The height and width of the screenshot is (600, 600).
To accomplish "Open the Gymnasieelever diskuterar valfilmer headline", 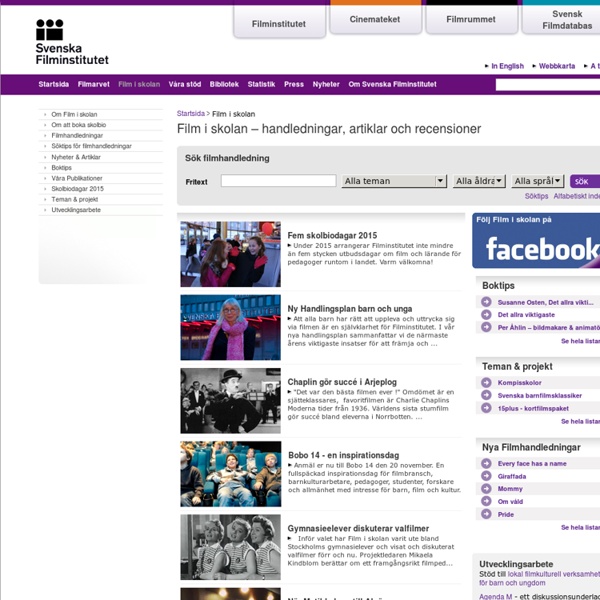I will [x=358, y=528].
